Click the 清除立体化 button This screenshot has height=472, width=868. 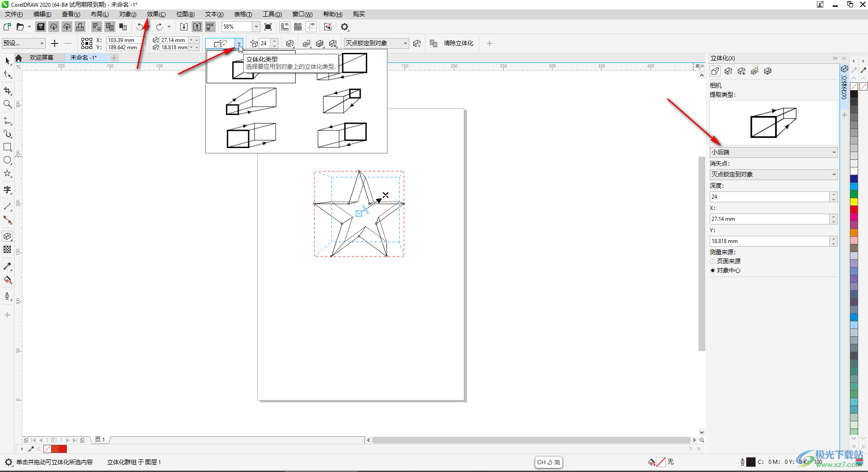[x=458, y=43]
